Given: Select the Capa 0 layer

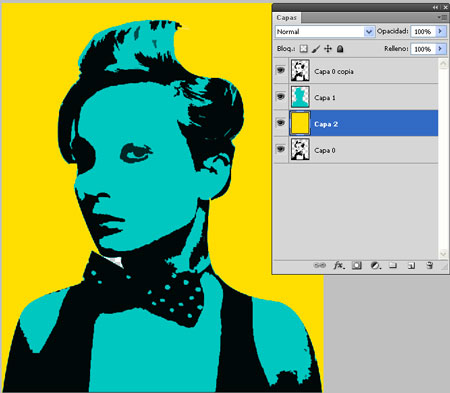Looking at the screenshot, I should point(356,150).
